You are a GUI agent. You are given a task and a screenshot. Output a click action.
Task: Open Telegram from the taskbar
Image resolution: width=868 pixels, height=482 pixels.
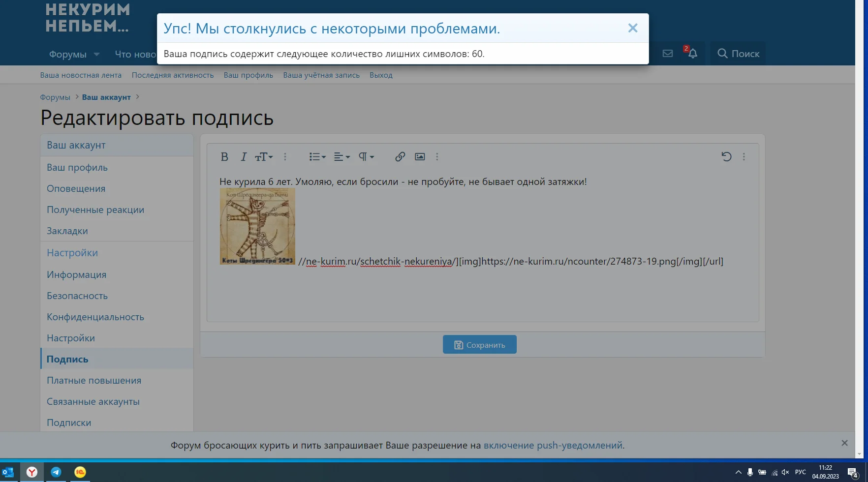56,472
